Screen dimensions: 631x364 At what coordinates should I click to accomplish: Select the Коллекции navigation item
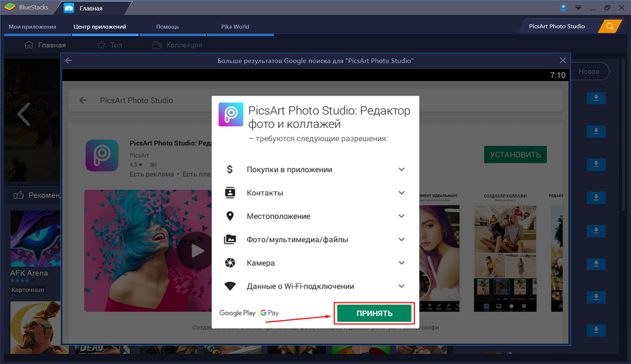pyautogui.click(x=177, y=45)
